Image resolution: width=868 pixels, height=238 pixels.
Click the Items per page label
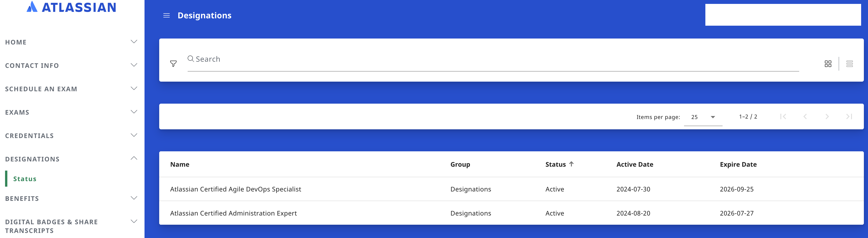(x=658, y=117)
